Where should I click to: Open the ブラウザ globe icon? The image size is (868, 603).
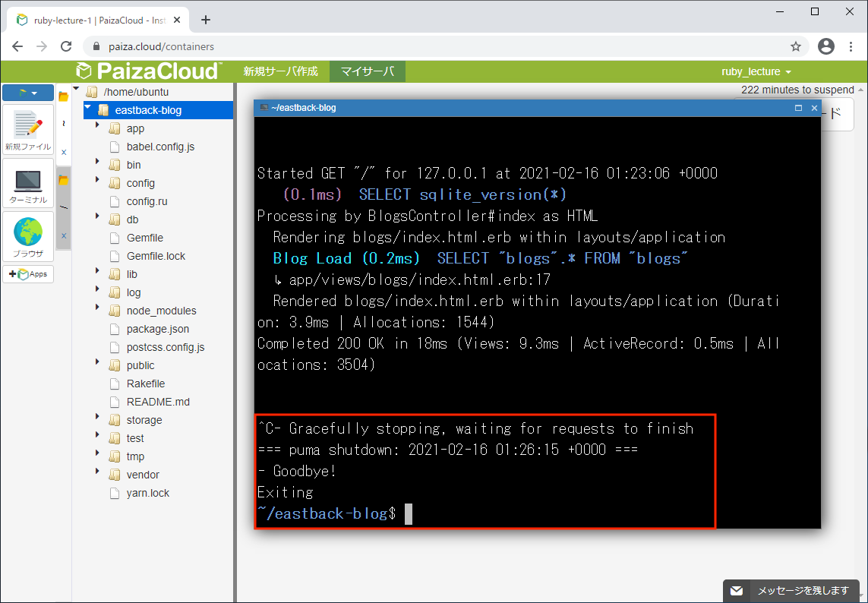pyautogui.click(x=28, y=236)
